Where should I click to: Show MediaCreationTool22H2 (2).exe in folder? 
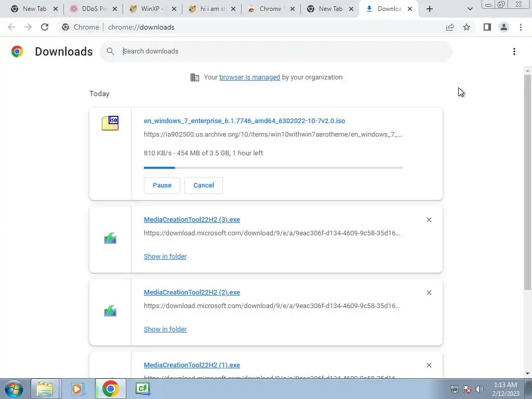click(165, 329)
